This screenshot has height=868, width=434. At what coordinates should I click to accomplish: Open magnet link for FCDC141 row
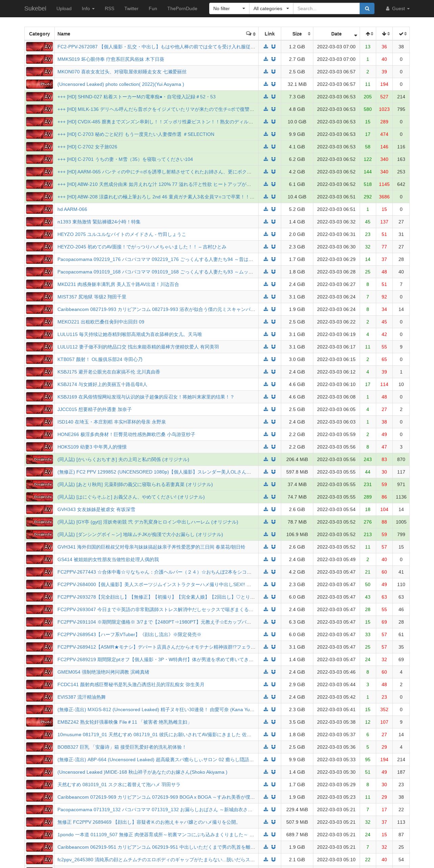pos(273,684)
